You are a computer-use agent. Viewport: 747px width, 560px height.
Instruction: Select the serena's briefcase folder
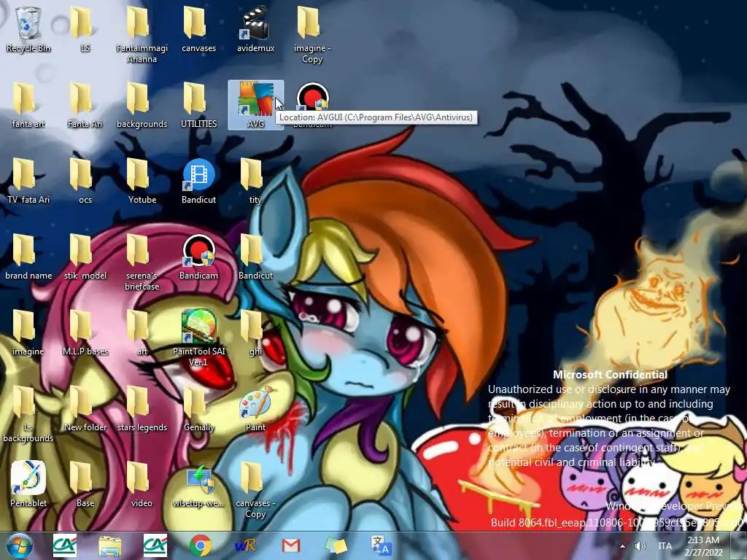tap(142, 262)
